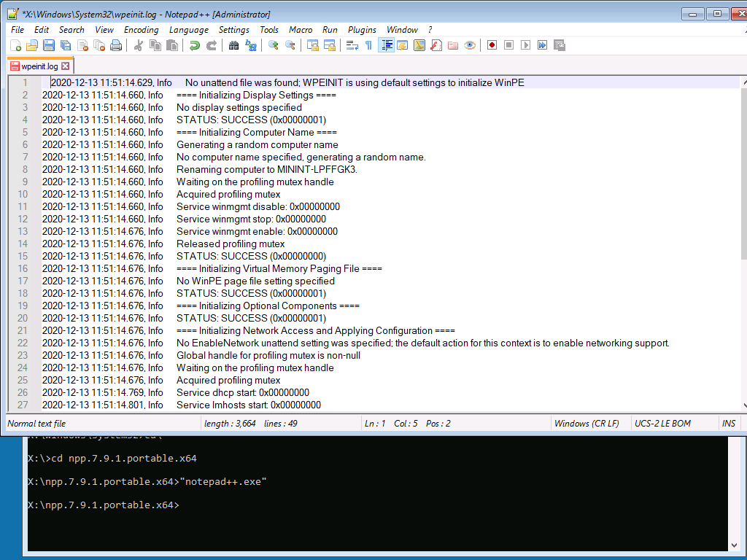Zoom in with the magnifier plus icon

click(x=273, y=45)
